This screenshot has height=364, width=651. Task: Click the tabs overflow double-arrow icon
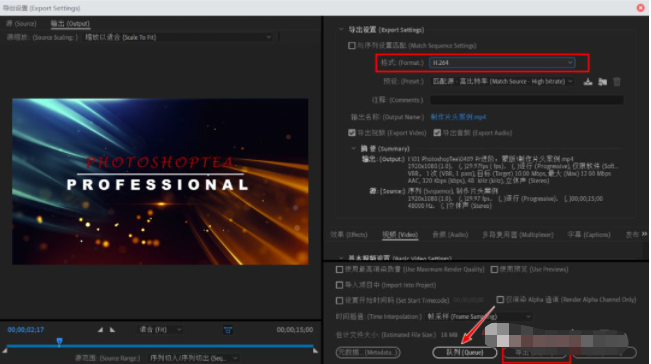tap(644, 234)
